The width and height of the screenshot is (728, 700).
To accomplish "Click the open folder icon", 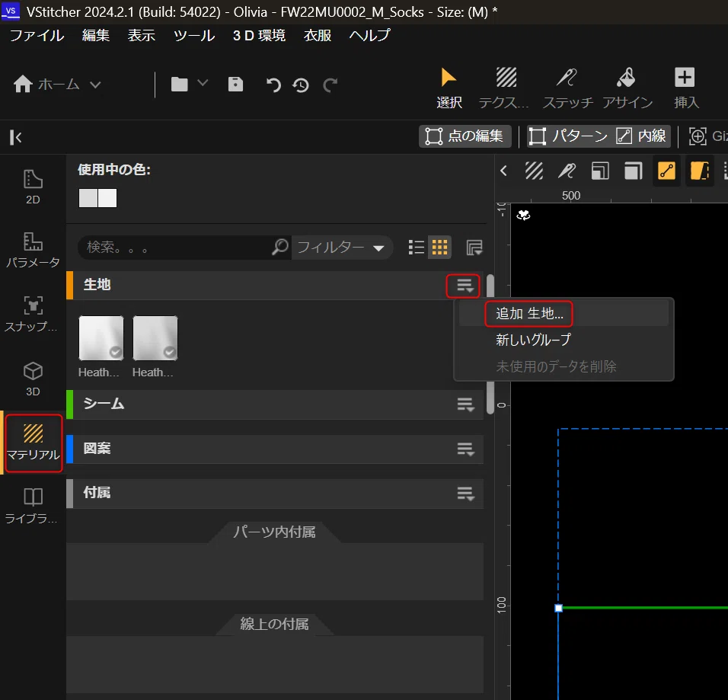I will 179,84.
